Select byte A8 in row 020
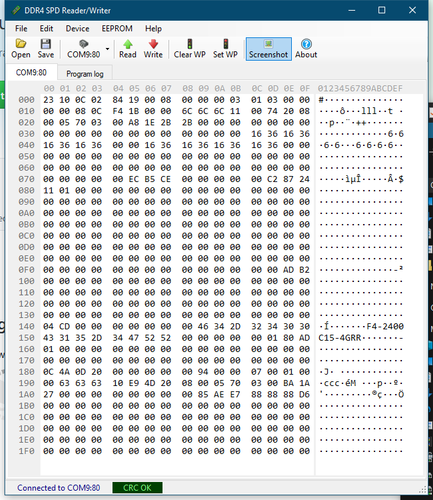This screenshot has width=433, height=500. (x=134, y=122)
